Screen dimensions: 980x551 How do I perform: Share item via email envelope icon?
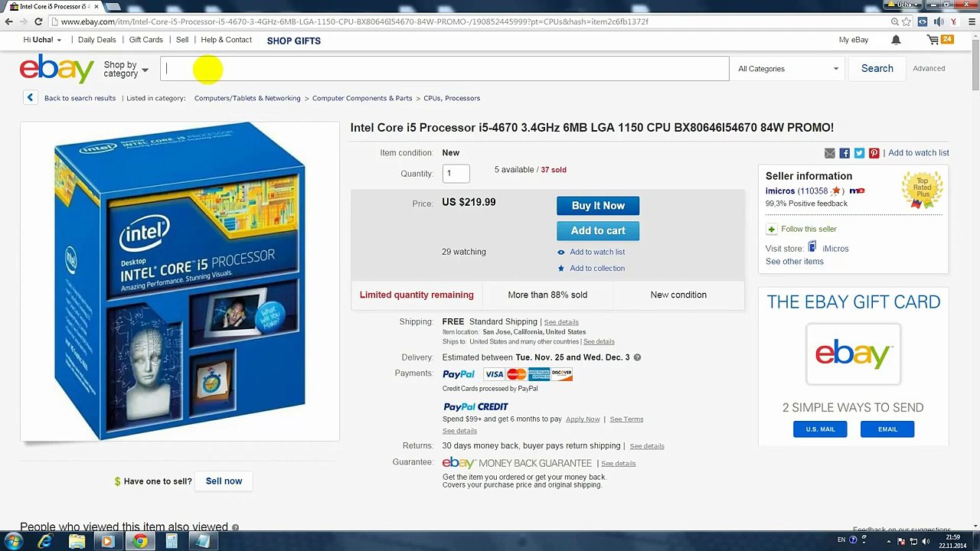pyautogui.click(x=830, y=153)
